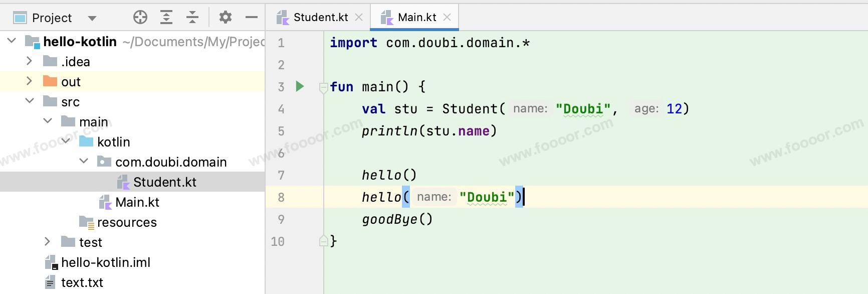Select text.txt in the project tree
The width and height of the screenshot is (868, 294).
click(82, 282)
